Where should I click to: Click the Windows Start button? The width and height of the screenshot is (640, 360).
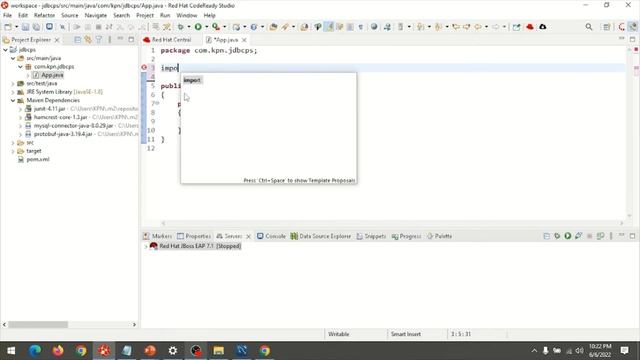(x=11, y=351)
